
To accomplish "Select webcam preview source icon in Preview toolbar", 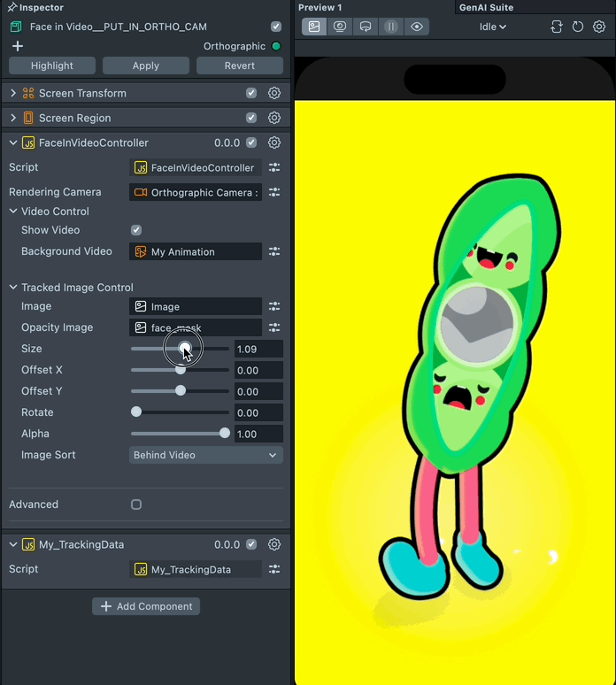I will [x=340, y=27].
